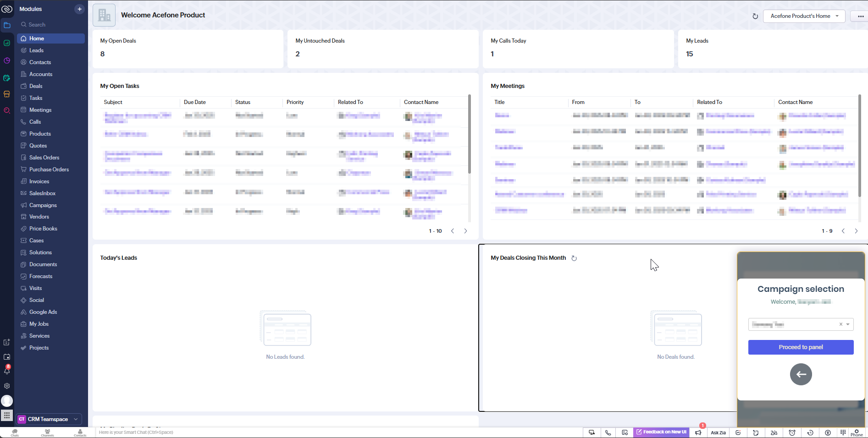868x438 pixels.
Task: Open the pink search-target icon in left rail
Action: [x=7, y=110]
